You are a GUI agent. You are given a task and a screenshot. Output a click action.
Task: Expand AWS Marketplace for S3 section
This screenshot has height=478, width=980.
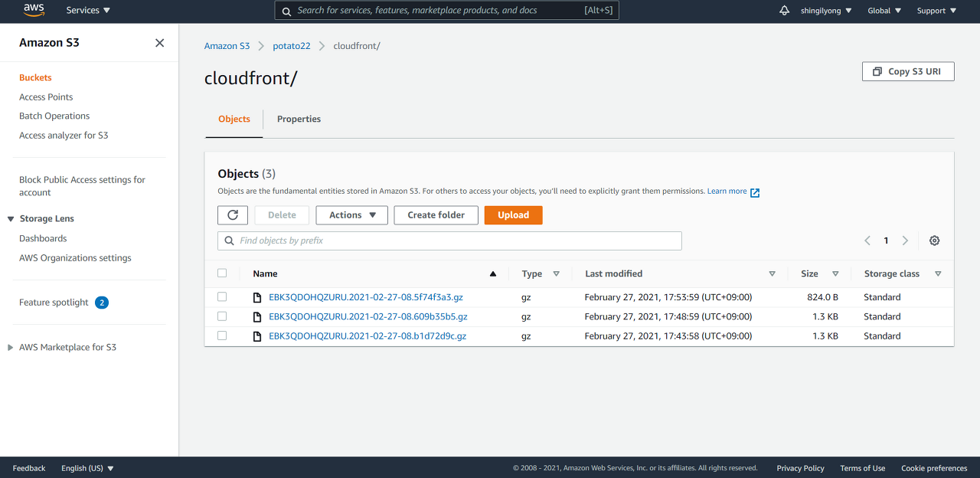tap(11, 348)
